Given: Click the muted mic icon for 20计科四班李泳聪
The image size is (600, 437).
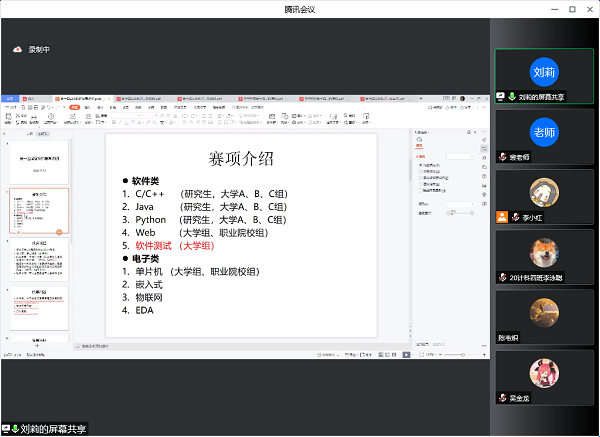Looking at the screenshot, I should coord(503,277).
